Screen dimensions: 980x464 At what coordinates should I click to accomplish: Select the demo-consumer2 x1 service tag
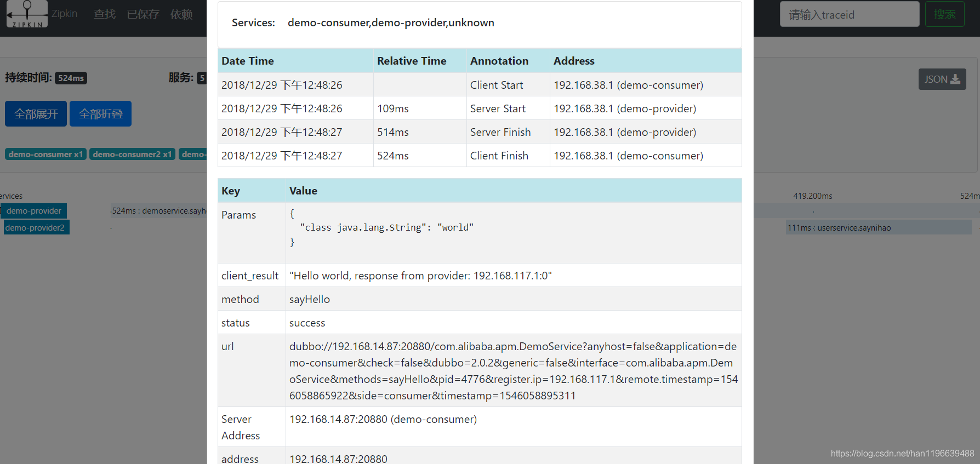tap(132, 154)
